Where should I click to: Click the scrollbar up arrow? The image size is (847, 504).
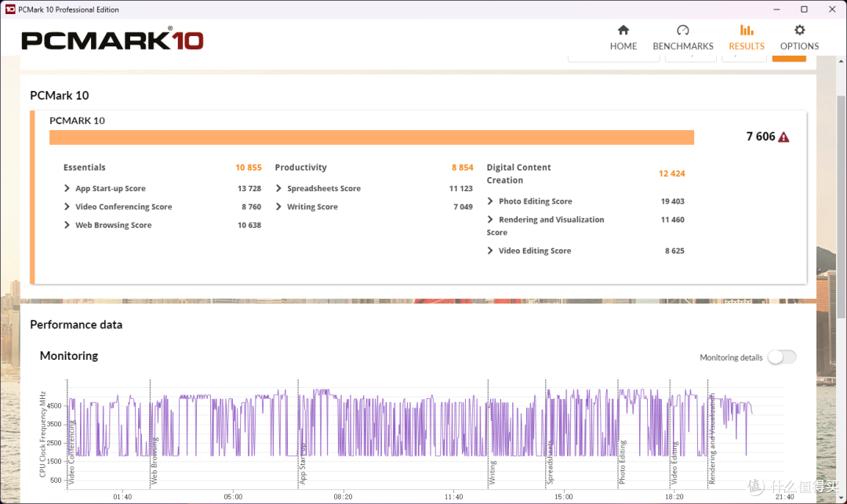point(841,61)
